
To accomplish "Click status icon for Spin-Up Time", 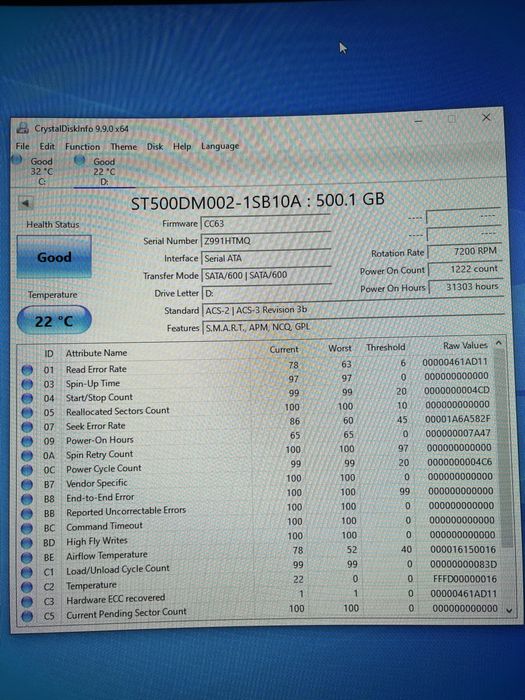I will [x=27, y=384].
